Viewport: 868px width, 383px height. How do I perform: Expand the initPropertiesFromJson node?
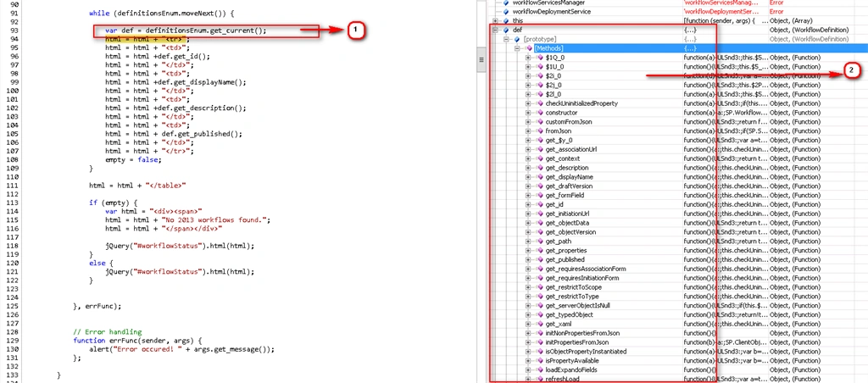click(528, 342)
